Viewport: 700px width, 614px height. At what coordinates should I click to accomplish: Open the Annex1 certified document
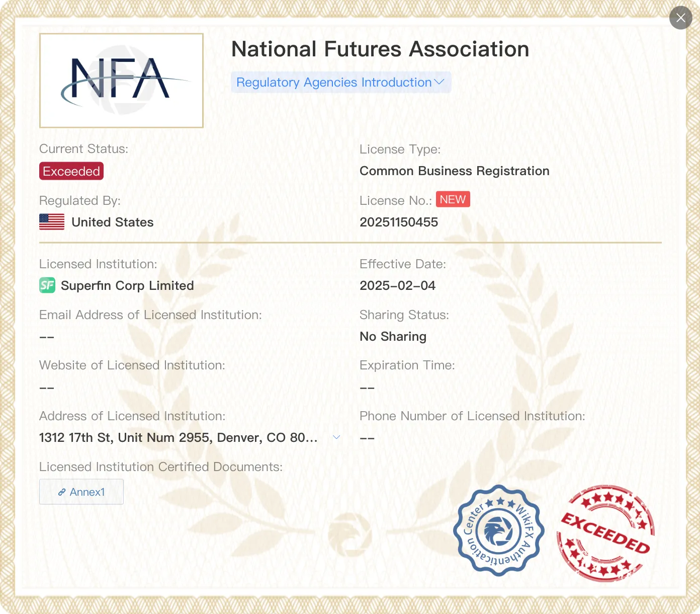click(81, 492)
